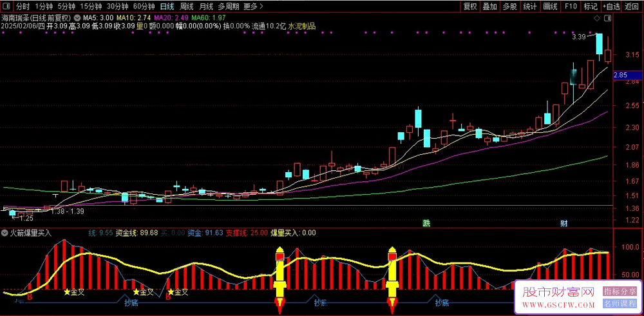Select the 周线 weekly chart tab

[x=187, y=6]
